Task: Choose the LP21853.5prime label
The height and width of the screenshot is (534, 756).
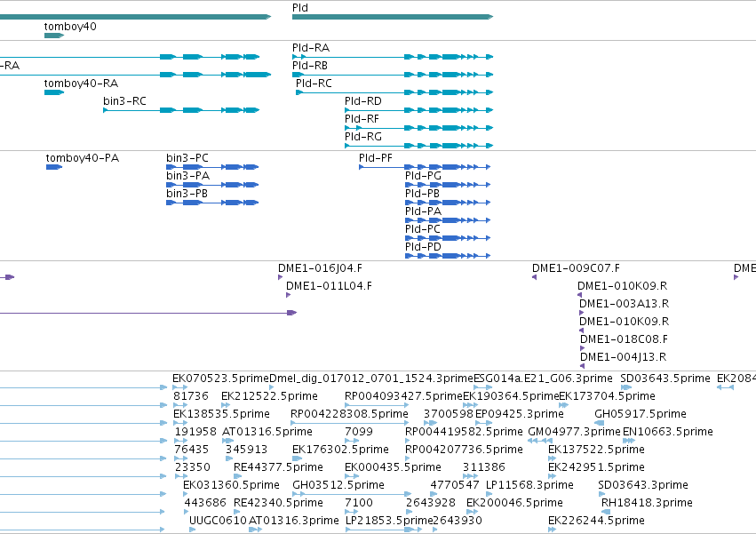Action: (389, 521)
